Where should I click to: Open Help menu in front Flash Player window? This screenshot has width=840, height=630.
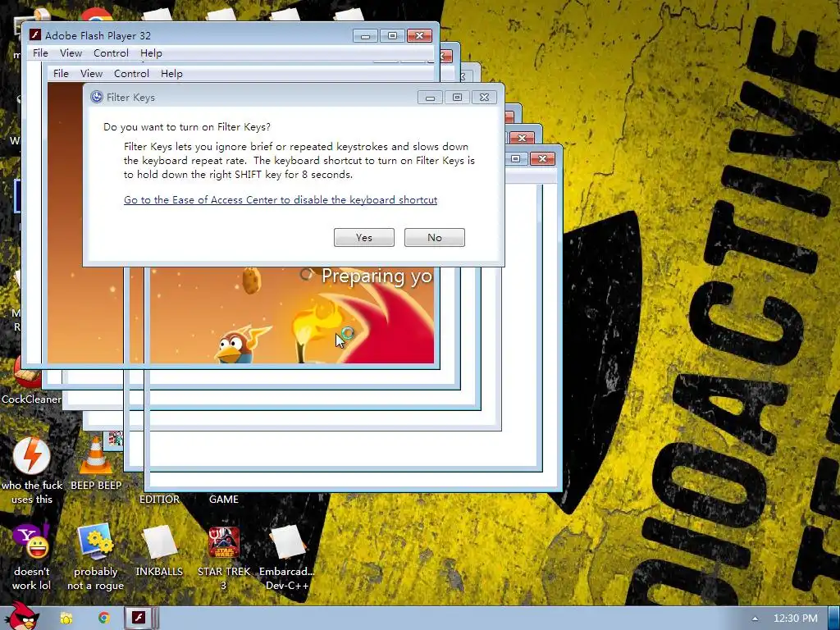click(x=151, y=53)
